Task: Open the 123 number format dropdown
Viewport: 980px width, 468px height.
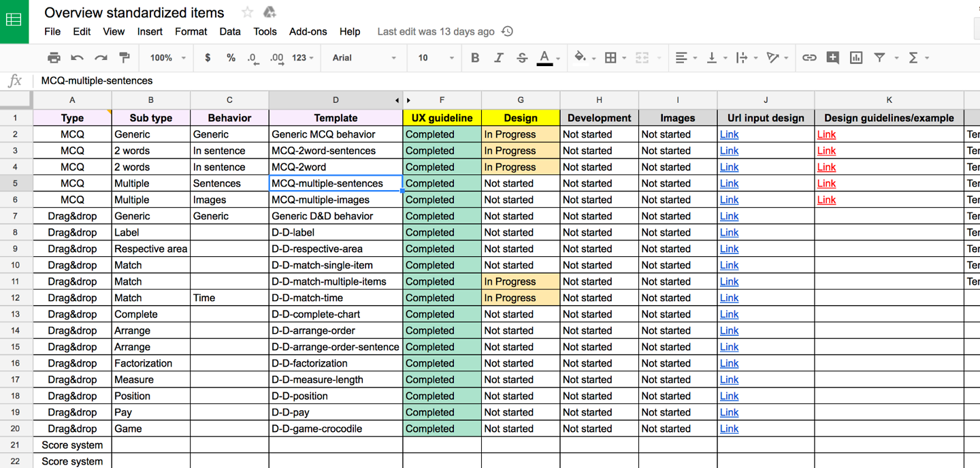Action: click(303, 58)
